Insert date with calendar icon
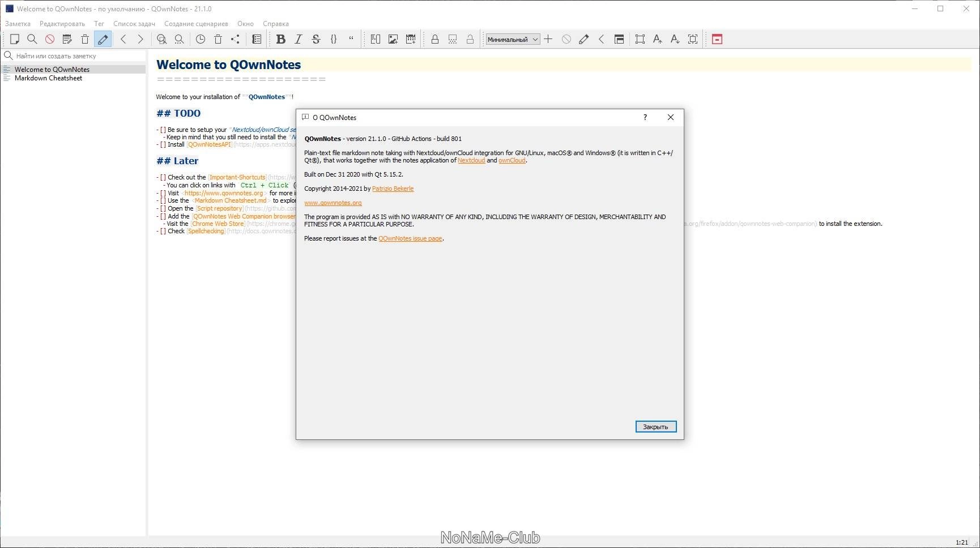Viewport: 980px width, 548px height. pyautogui.click(x=411, y=39)
